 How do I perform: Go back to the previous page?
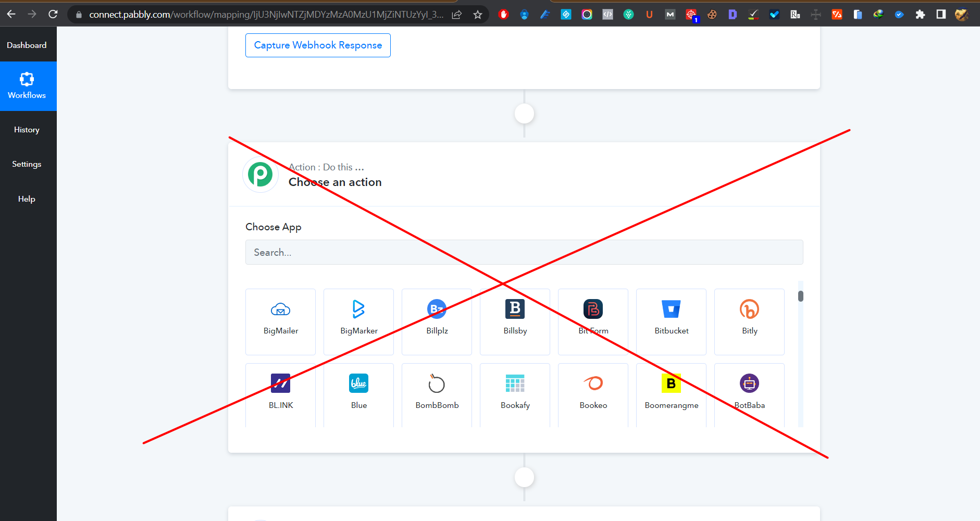(11, 14)
